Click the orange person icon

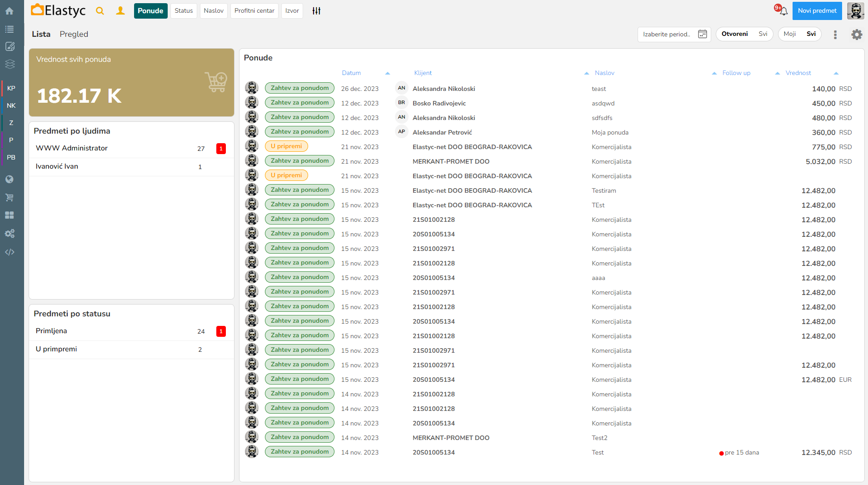click(x=120, y=11)
